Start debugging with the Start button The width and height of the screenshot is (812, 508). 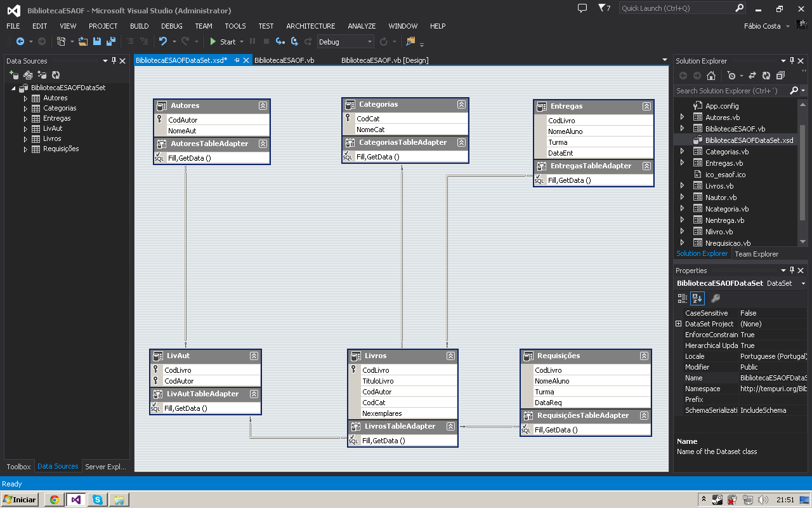(x=223, y=42)
